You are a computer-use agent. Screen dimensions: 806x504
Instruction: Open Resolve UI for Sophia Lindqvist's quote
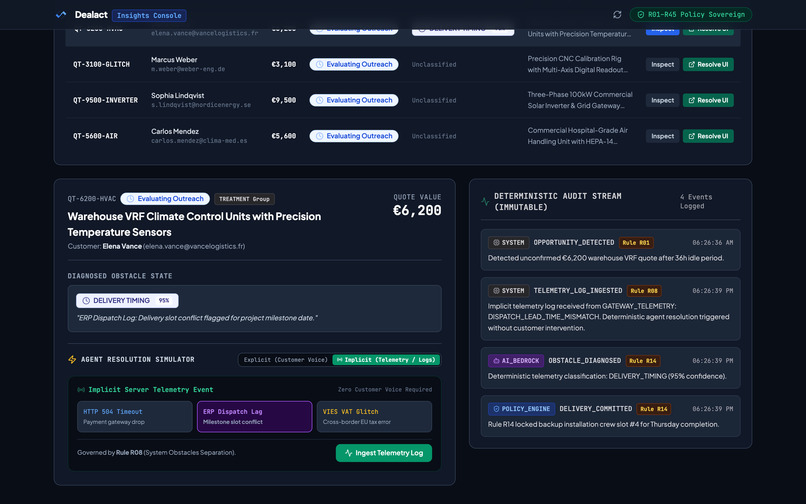pyautogui.click(x=708, y=100)
